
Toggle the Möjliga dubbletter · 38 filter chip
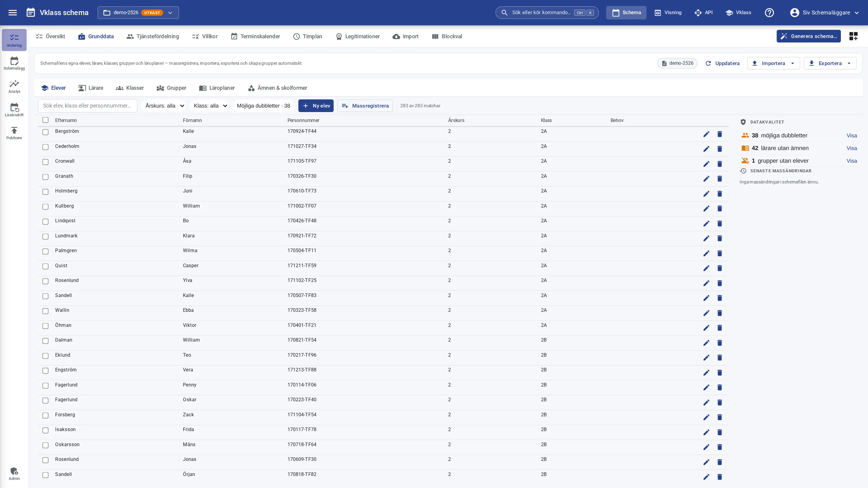point(263,106)
